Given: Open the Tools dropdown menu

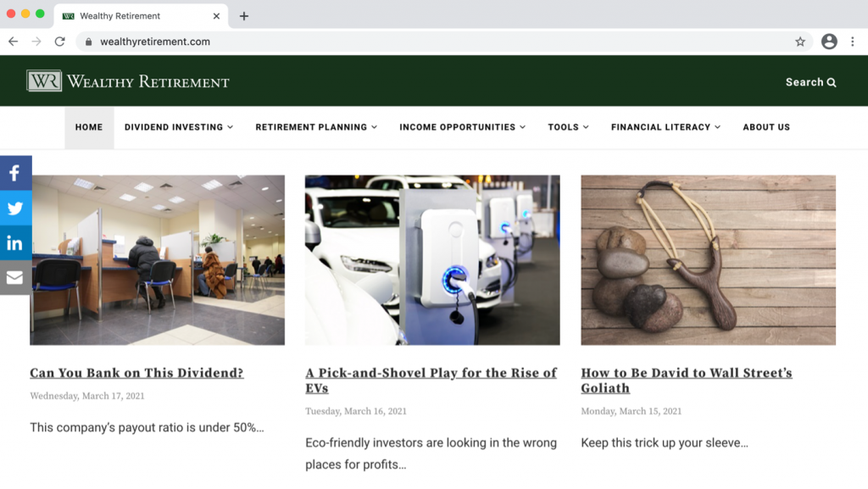Looking at the screenshot, I should 568,127.
